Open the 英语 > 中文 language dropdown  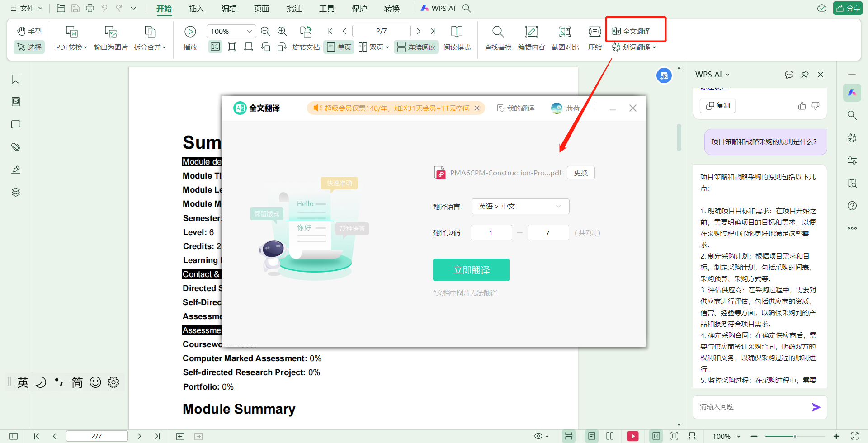(520, 207)
